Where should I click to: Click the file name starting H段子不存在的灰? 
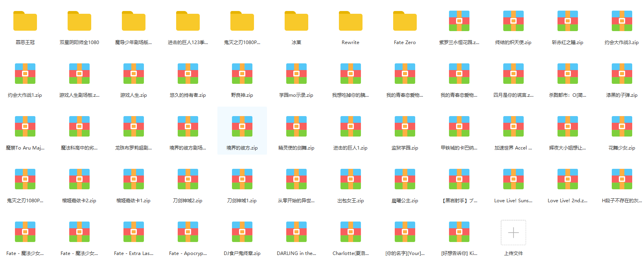click(622, 201)
